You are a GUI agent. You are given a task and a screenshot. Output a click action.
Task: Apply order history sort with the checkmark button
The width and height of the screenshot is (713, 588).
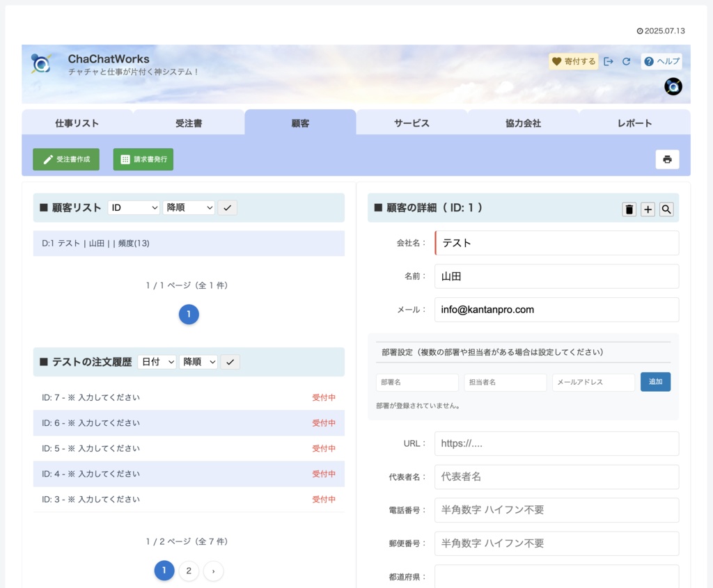point(230,361)
